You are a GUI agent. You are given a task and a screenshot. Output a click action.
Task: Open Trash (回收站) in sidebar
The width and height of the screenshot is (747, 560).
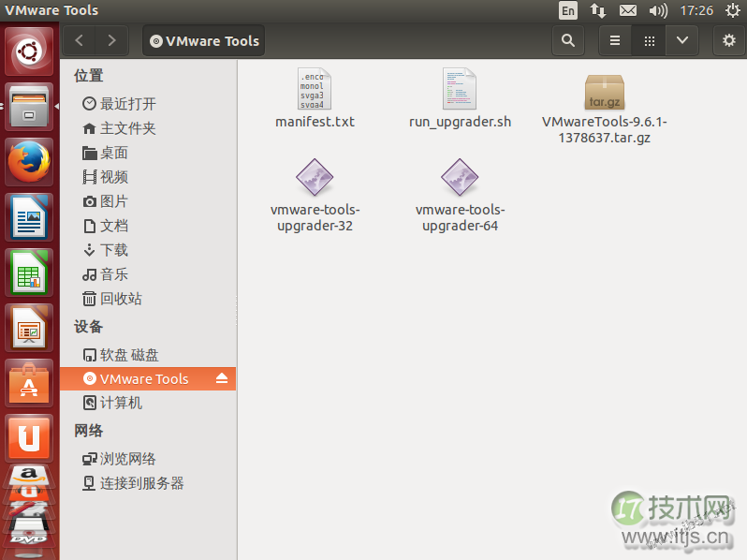click(x=148, y=299)
